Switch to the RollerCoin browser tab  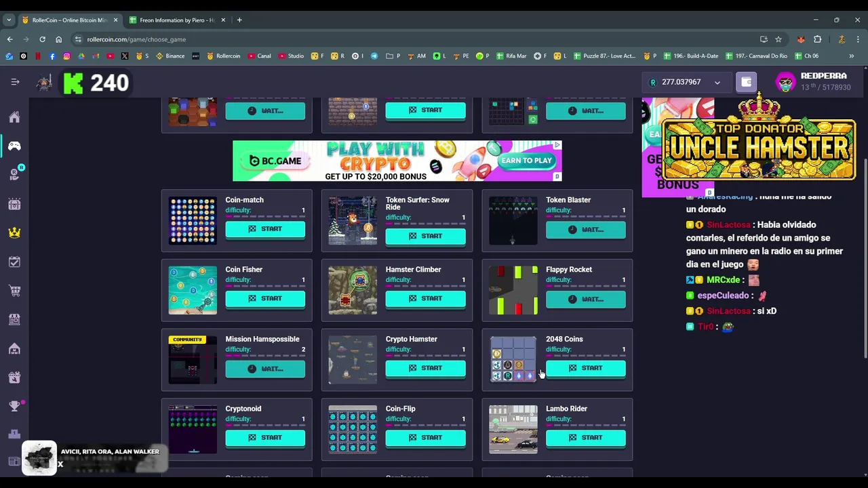click(x=68, y=20)
